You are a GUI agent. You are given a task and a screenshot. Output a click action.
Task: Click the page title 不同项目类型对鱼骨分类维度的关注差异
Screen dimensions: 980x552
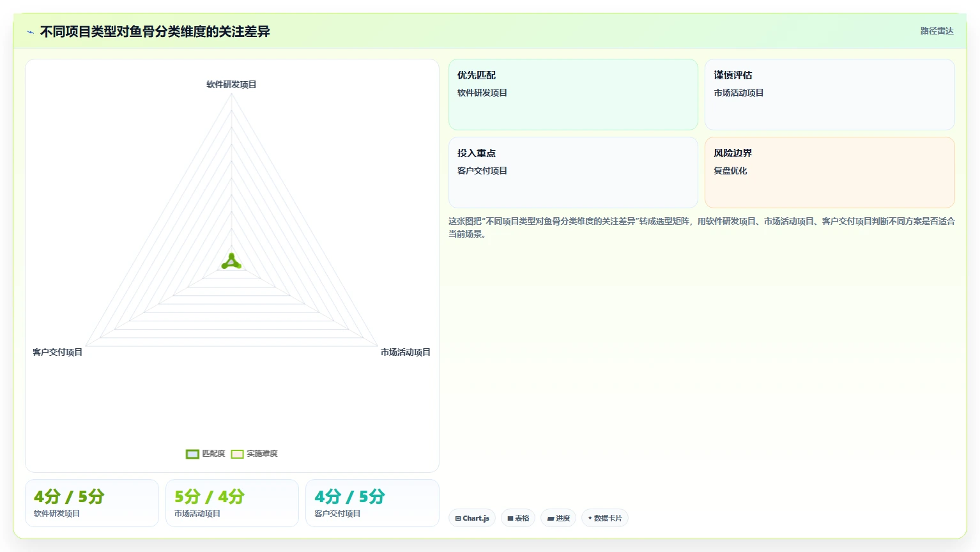coord(155,31)
